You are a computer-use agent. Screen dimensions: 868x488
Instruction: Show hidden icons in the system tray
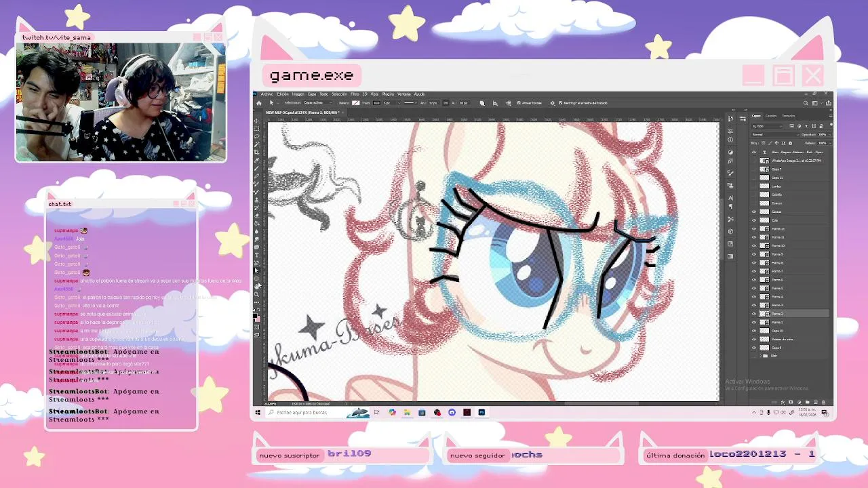pos(754,412)
